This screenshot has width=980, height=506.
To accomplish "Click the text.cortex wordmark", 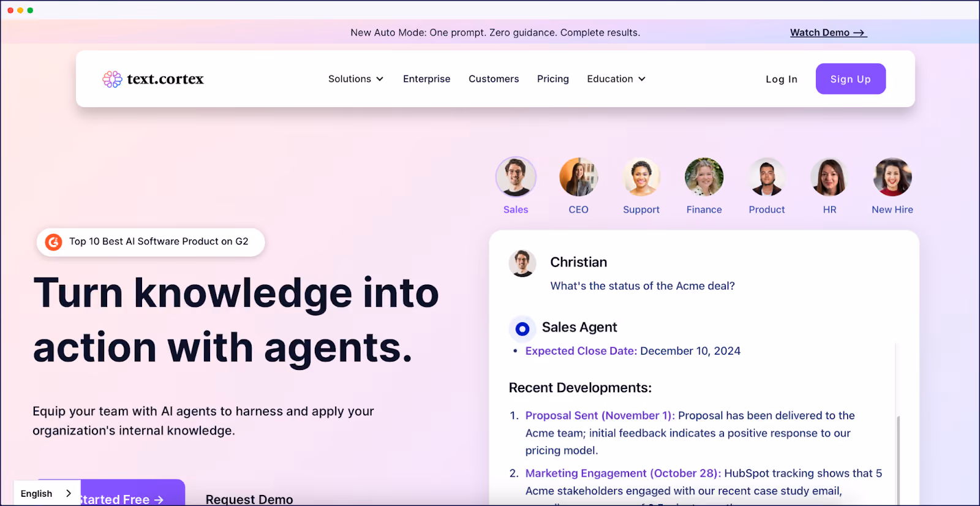I will coord(165,79).
